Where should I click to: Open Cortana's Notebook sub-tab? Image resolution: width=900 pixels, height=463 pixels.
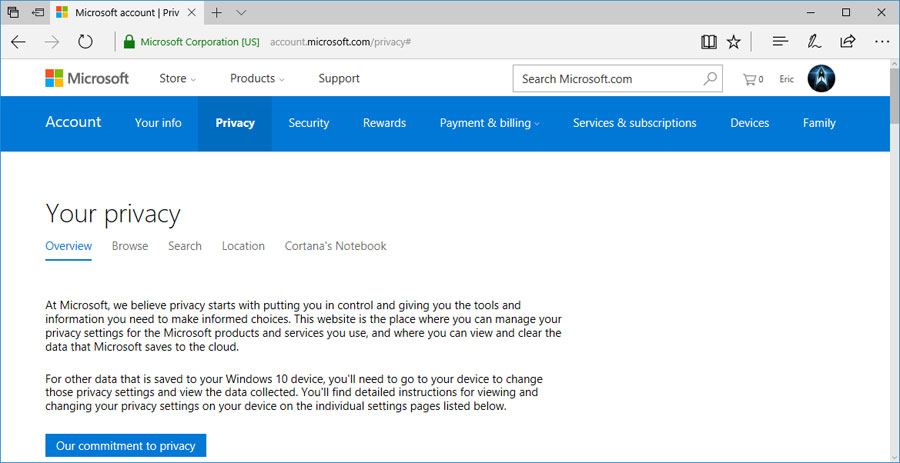(336, 246)
